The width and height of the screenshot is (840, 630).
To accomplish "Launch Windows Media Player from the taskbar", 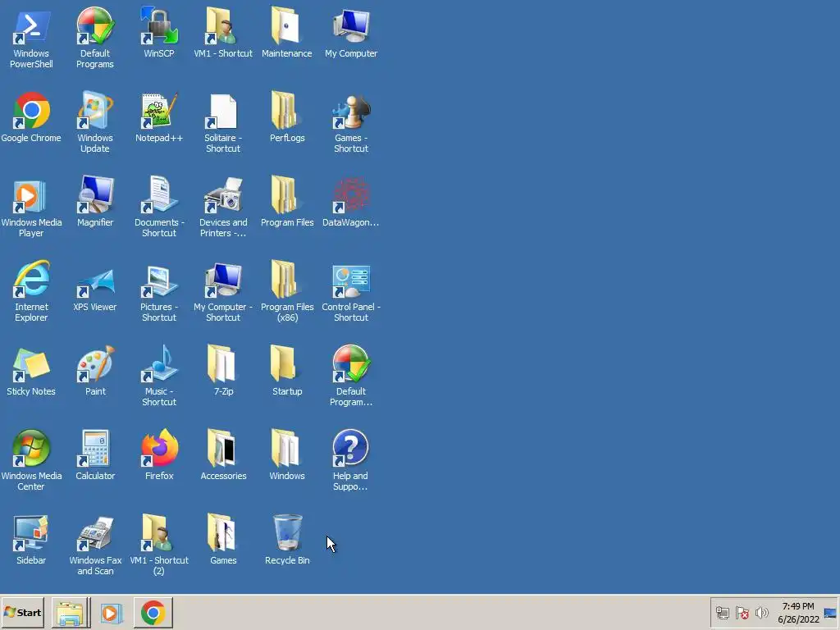I will (x=112, y=612).
